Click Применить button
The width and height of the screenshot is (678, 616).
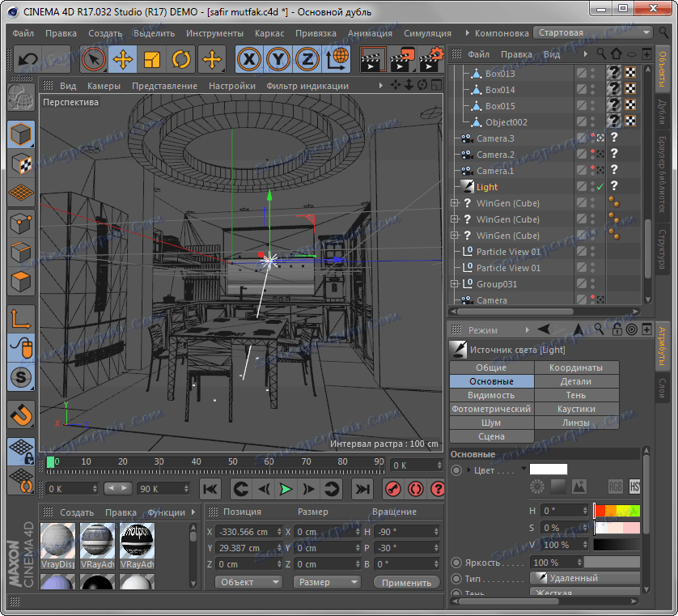(x=406, y=583)
